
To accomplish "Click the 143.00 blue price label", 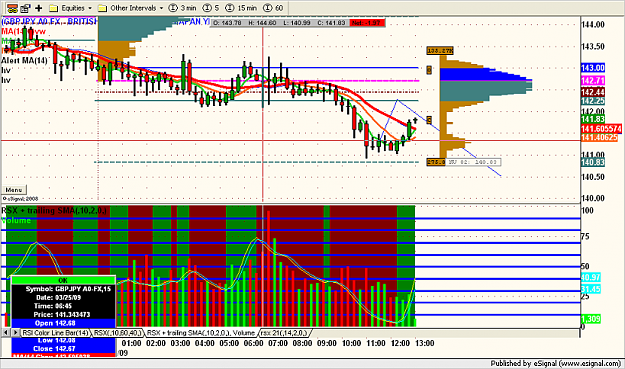I will (593, 68).
